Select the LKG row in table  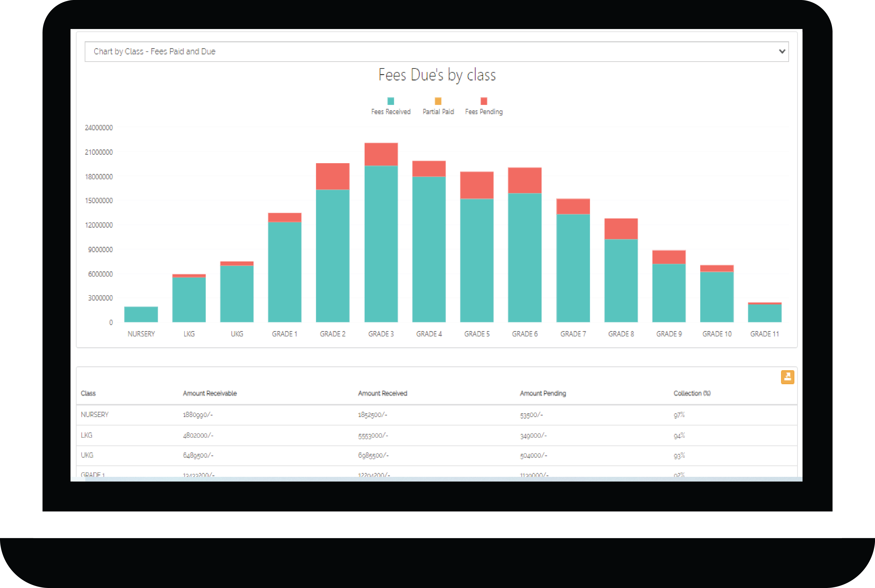(436, 435)
